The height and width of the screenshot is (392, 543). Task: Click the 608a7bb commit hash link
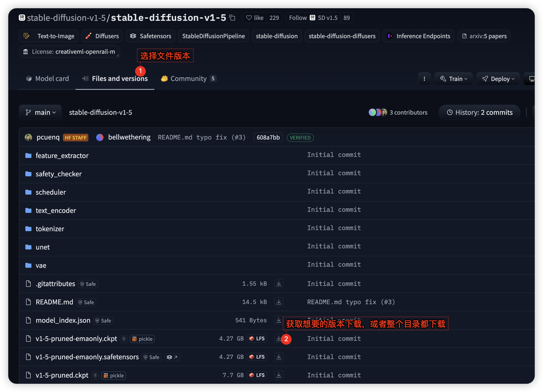coord(268,137)
